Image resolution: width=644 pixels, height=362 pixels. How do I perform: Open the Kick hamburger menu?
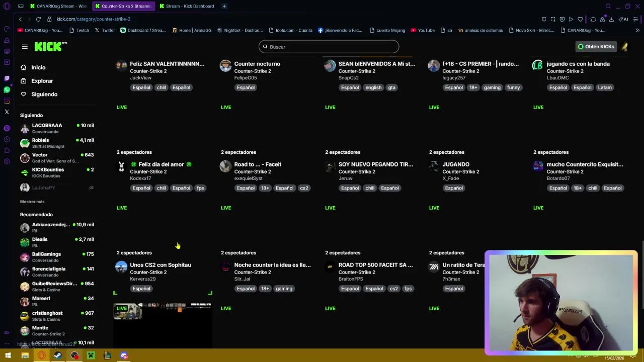pyautogui.click(x=25, y=47)
